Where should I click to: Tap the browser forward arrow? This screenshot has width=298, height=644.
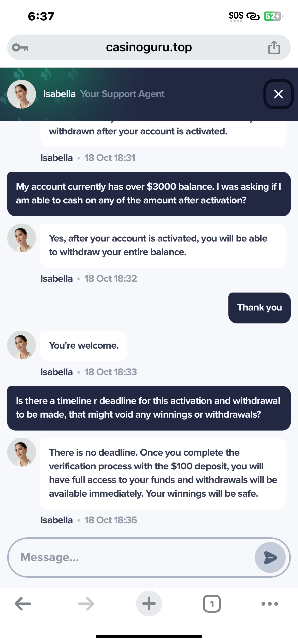pos(86,604)
